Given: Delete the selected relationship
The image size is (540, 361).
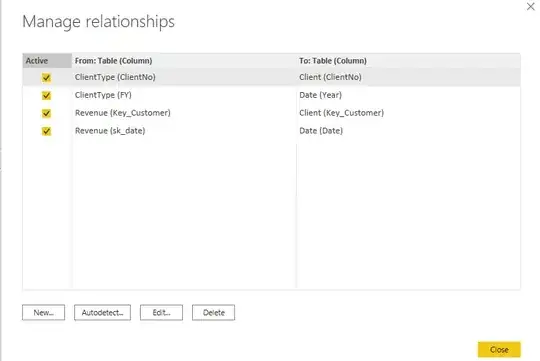Looking at the screenshot, I should [x=214, y=312].
